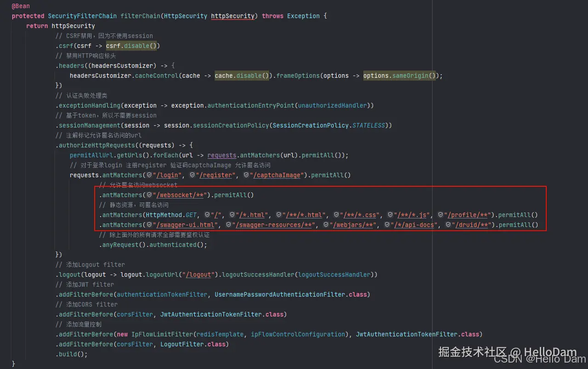Click the comment "// 注解标记允许匿名访问的url"
Viewport: 588px width, 369px height.
click(99, 135)
